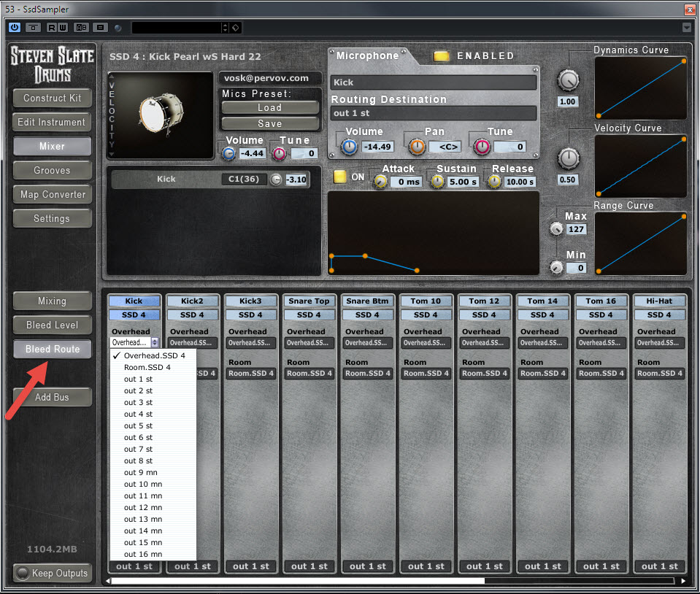
Task: Toggle the microphone ENABLED yellow light
Action: (441, 56)
